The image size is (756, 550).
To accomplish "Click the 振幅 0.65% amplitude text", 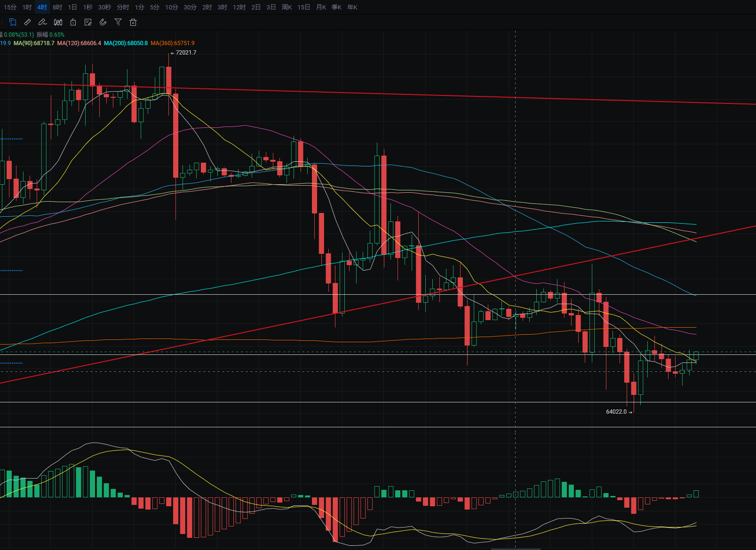I will (50, 34).
